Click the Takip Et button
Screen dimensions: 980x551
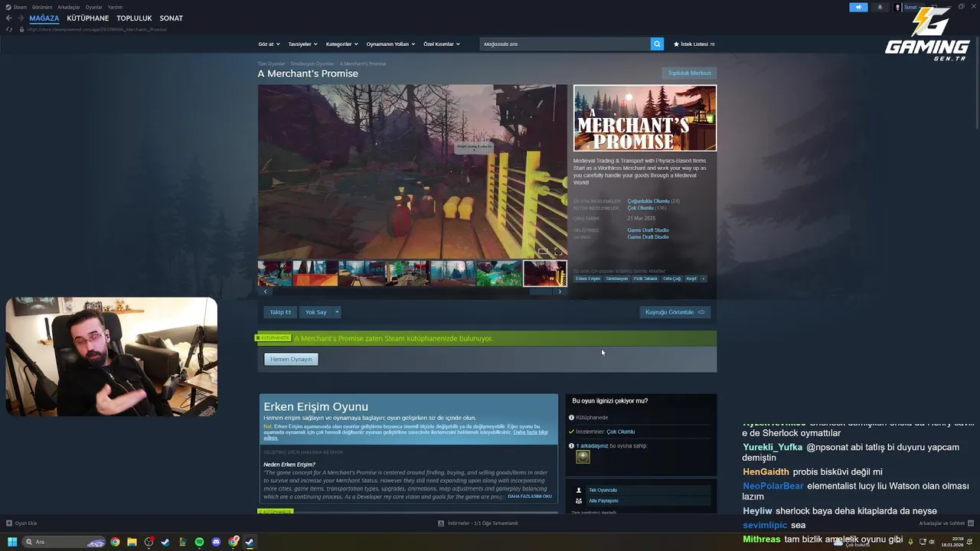click(280, 312)
